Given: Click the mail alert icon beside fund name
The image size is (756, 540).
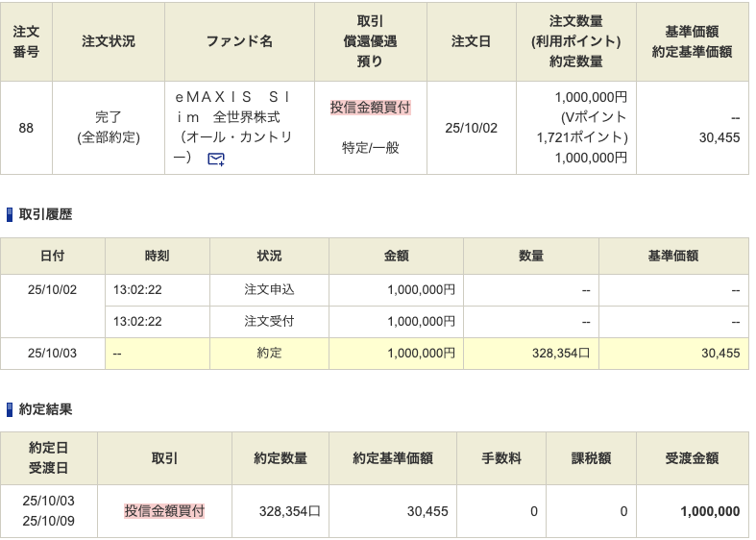Looking at the screenshot, I should [216, 159].
